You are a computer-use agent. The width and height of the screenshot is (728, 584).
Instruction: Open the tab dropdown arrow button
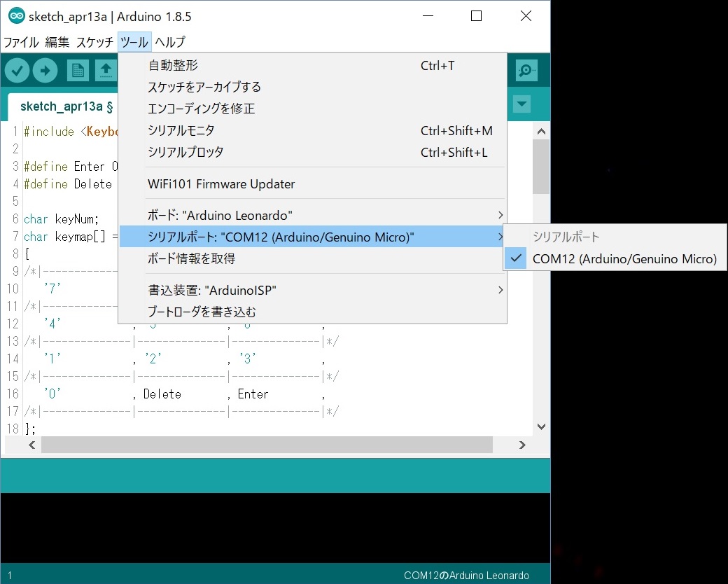[522, 104]
